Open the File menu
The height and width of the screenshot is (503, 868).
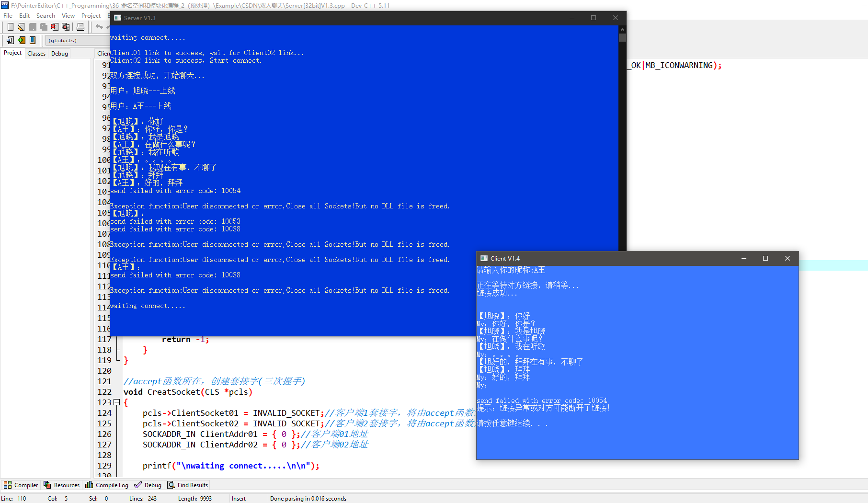point(8,15)
